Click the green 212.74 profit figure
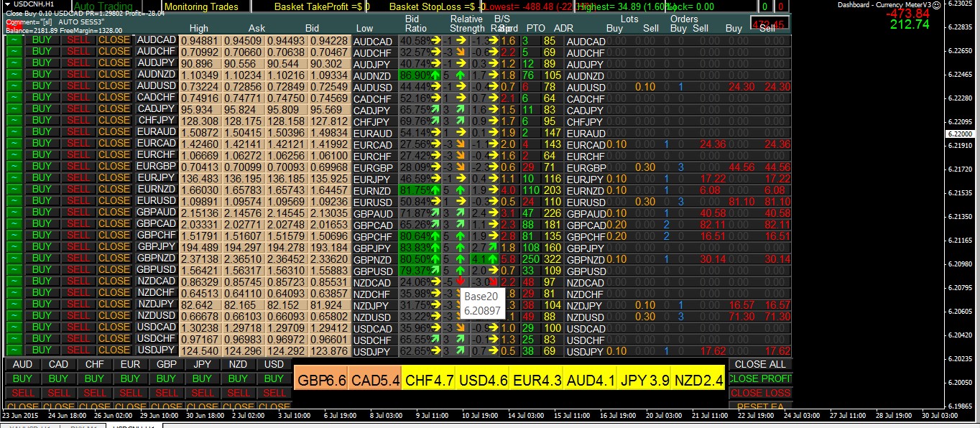Viewport: 980px width, 428px height. 910,24
